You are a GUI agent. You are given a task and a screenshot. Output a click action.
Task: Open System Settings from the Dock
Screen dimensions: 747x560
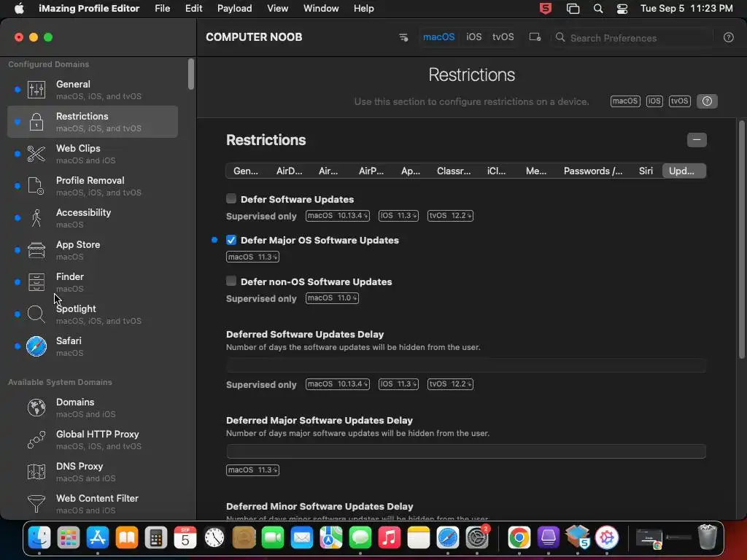pos(477,537)
